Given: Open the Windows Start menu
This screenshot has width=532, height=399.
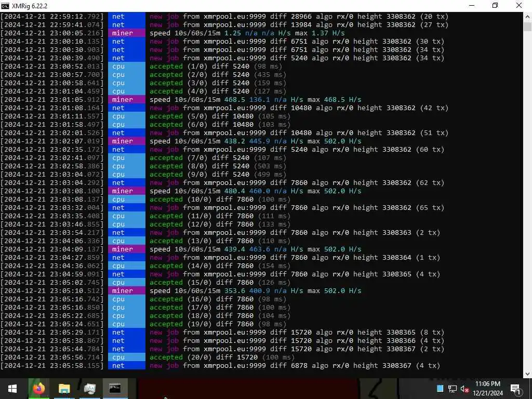Looking at the screenshot, I should 12,389.
